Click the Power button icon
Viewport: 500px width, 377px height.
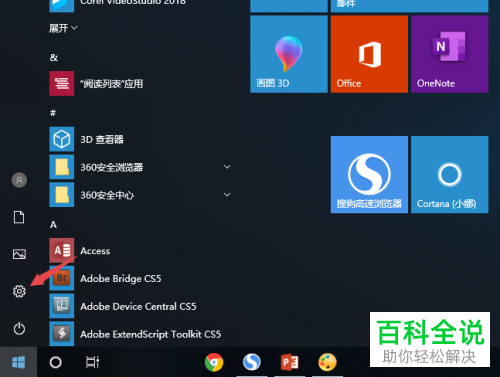[19, 329]
